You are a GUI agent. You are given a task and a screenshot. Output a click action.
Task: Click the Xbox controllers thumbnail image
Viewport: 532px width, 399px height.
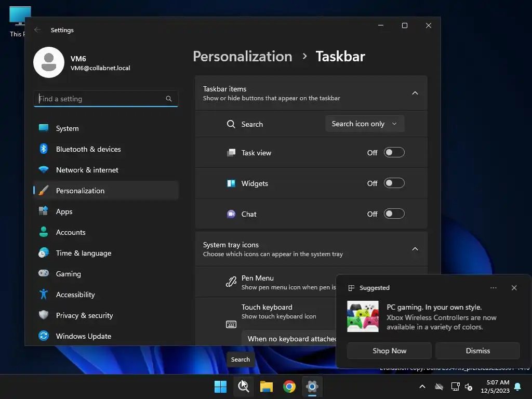tap(363, 316)
